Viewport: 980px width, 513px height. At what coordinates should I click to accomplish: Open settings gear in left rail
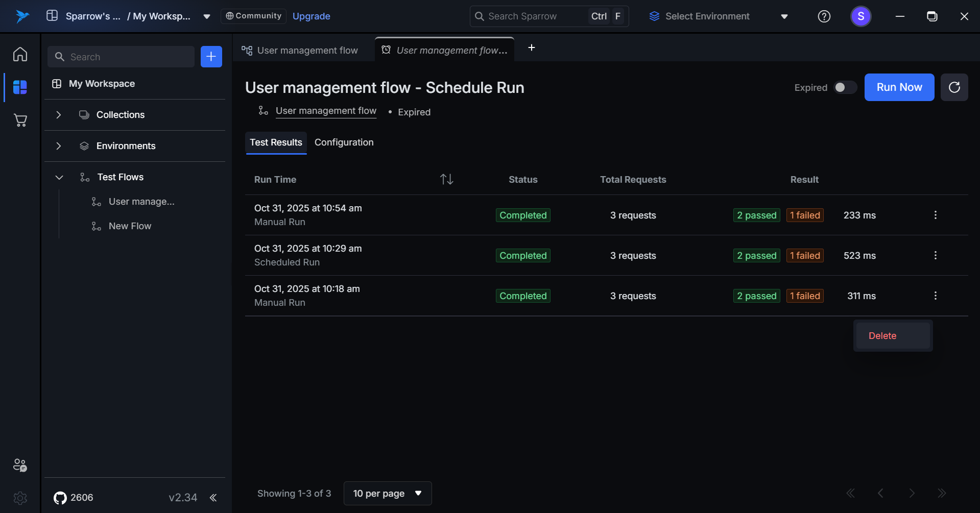pos(20,498)
